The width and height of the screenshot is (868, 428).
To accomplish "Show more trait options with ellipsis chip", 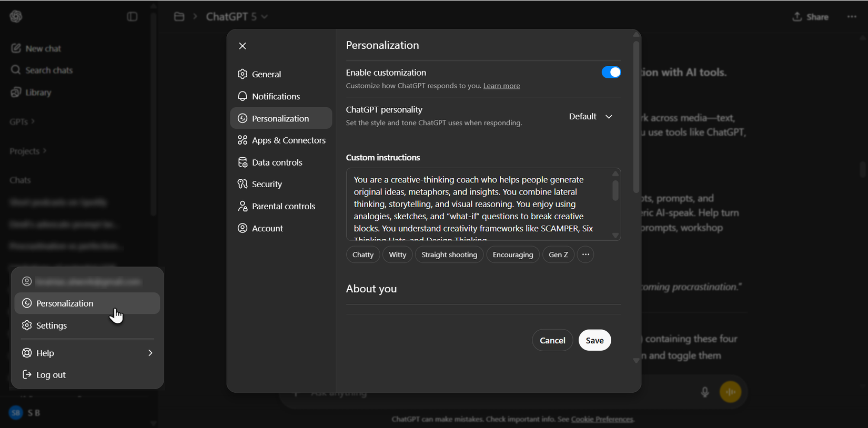I will pos(586,254).
